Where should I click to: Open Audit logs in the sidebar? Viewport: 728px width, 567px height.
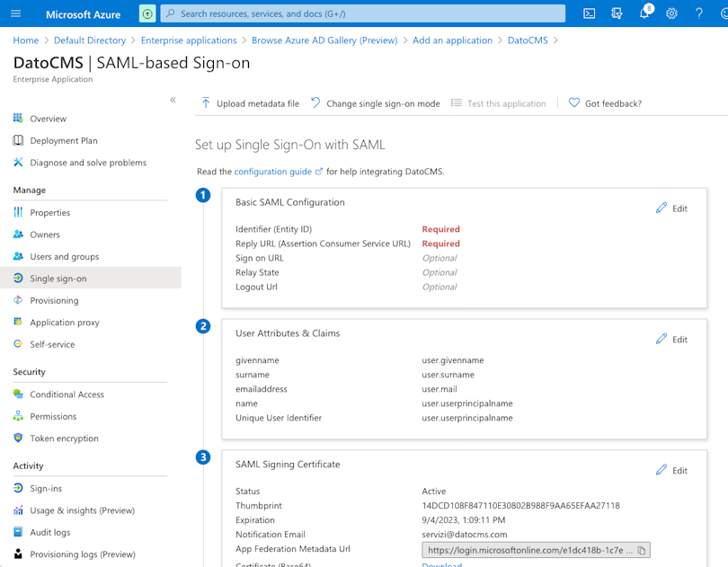click(50, 532)
